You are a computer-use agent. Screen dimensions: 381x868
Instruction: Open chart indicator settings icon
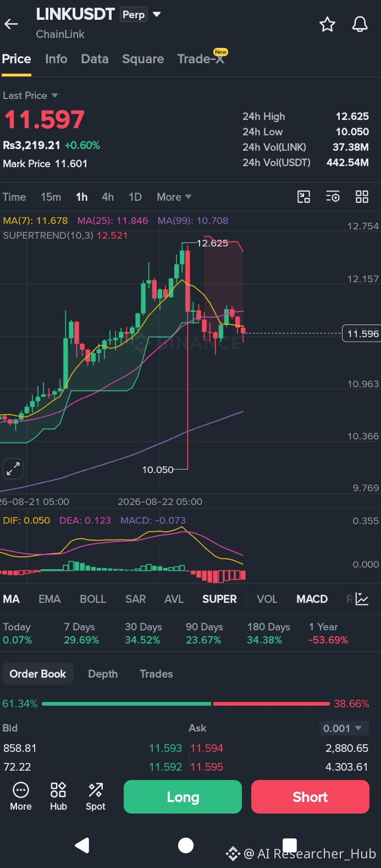point(333,197)
